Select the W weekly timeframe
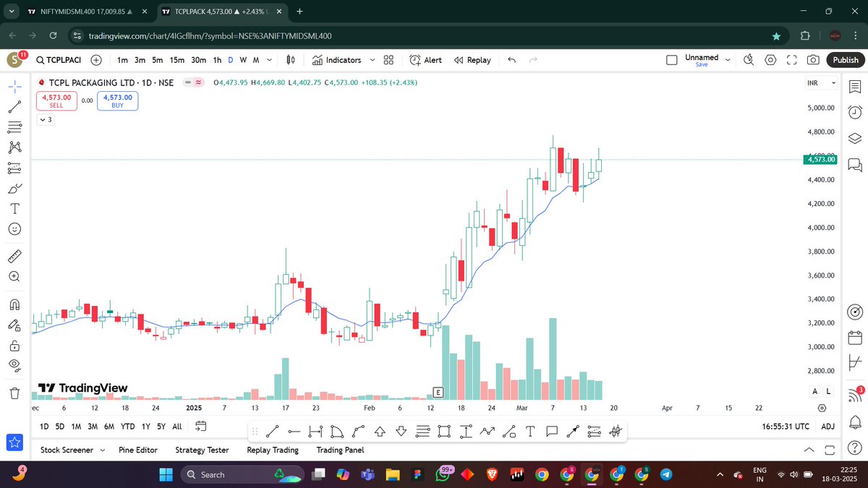This screenshot has width=868, height=488. click(243, 60)
